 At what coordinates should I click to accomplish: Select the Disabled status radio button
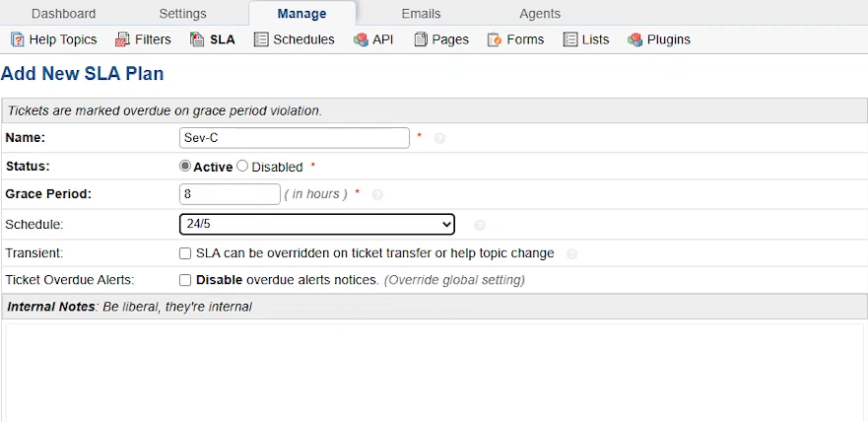[x=242, y=167]
